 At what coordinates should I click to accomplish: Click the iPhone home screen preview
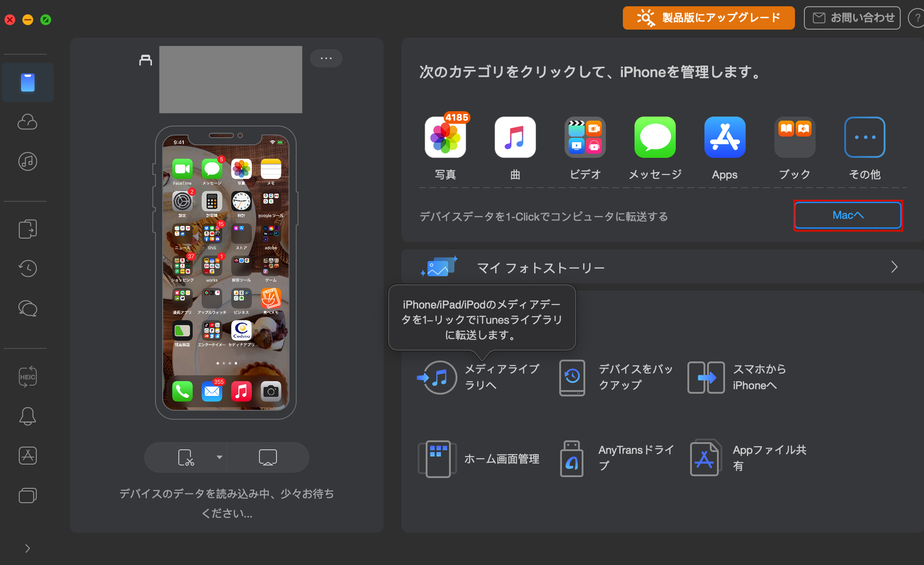(x=226, y=272)
